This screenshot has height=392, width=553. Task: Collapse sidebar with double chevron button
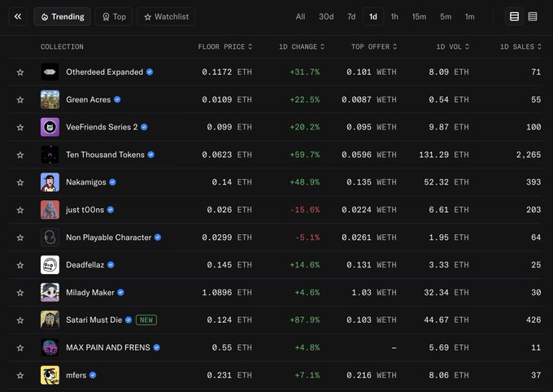click(x=18, y=16)
